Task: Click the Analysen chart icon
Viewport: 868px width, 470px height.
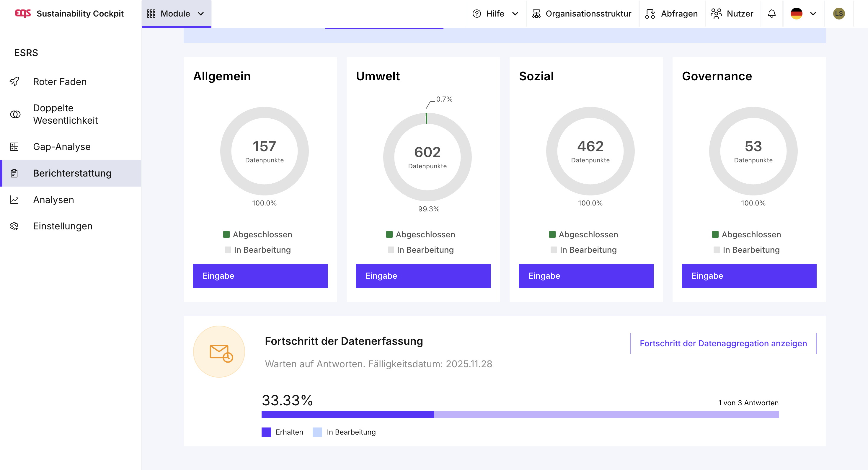Action: pyautogui.click(x=14, y=200)
